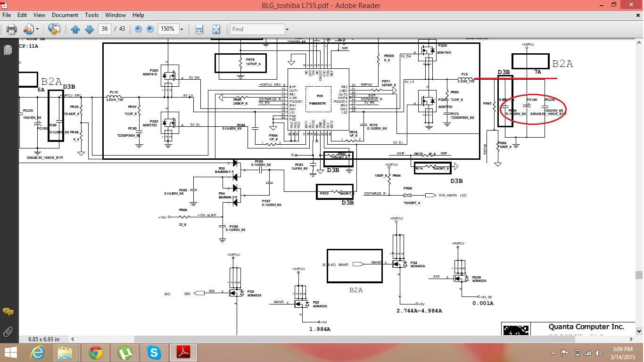Open the View menu
The width and height of the screenshot is (644, 362).
pos(40,15)
